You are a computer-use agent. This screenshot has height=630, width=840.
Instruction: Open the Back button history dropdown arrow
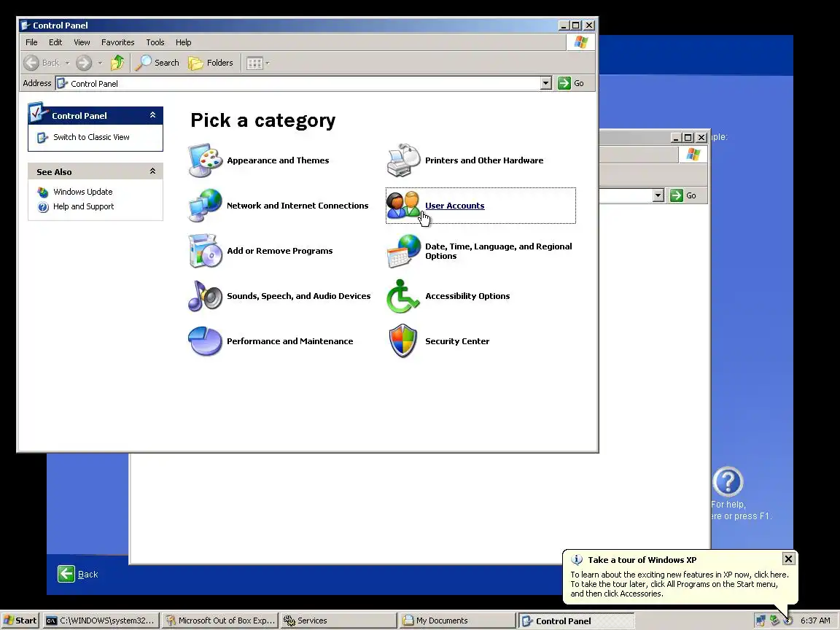coord(68,63)
